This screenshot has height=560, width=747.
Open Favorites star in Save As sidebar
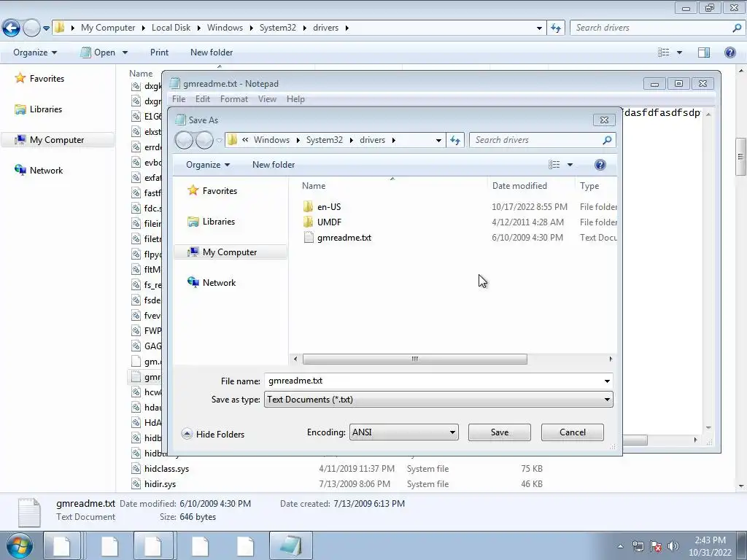coord(193,190)
